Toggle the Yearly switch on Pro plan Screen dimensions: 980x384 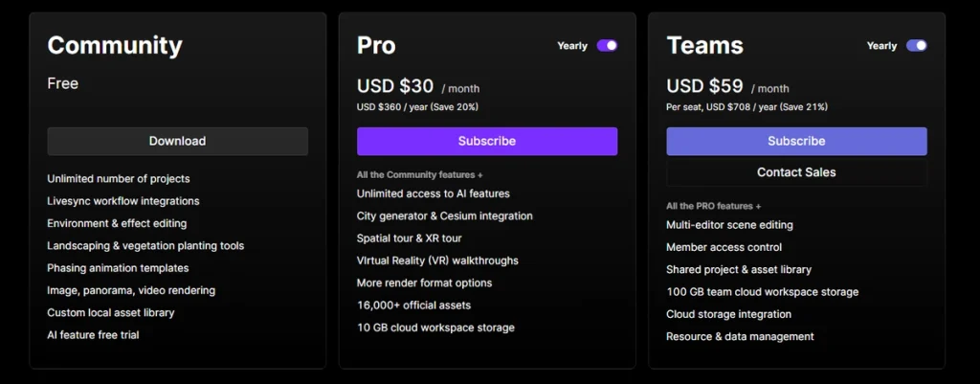pos(607,46)
